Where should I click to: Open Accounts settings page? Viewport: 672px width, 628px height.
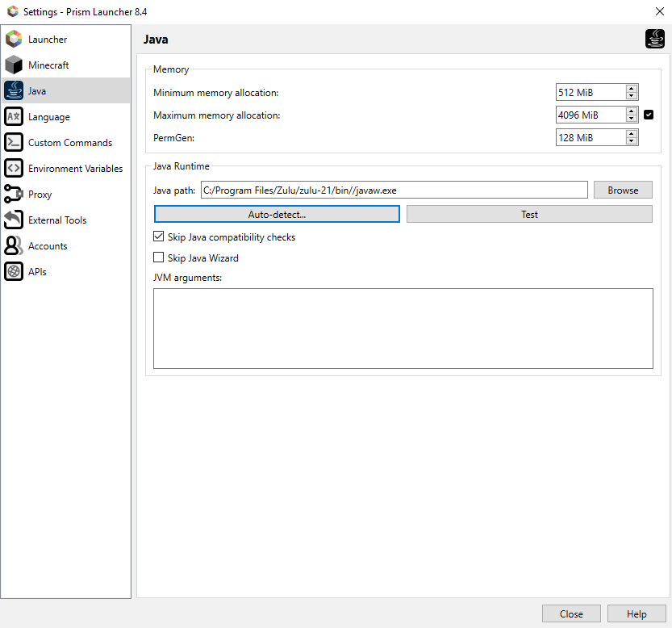pyautogui.click(x=66, y=246)
